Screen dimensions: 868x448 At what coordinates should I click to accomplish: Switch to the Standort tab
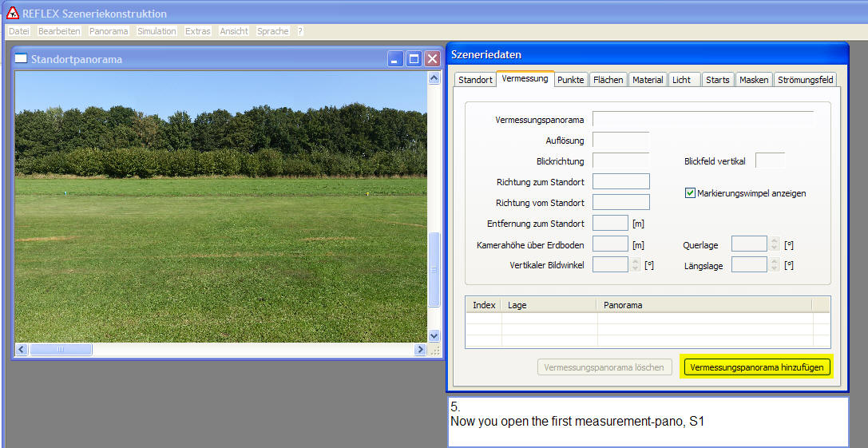pos(475,80)
